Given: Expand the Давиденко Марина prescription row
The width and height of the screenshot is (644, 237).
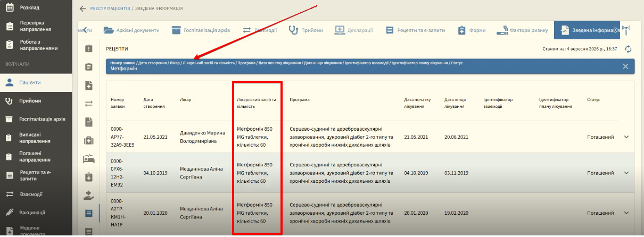Looking at the screenshot, I should (626, 137).
